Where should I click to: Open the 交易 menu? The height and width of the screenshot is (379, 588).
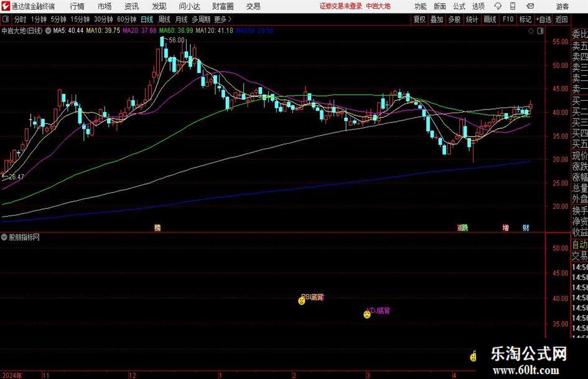tap(253, 6)
